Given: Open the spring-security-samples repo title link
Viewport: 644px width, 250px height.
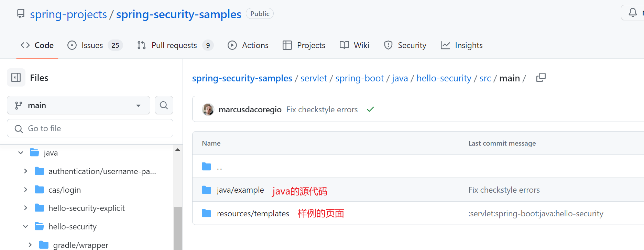Looking at the screenshot, I should pos(178,14).
